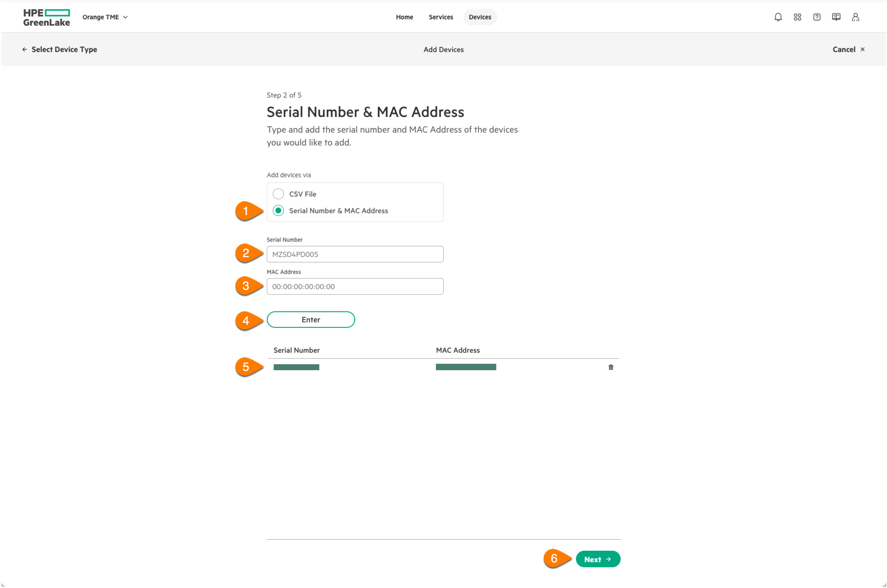Go to the Home tab
The width and height of the screenshot is (887, 588).
(404, 17)
